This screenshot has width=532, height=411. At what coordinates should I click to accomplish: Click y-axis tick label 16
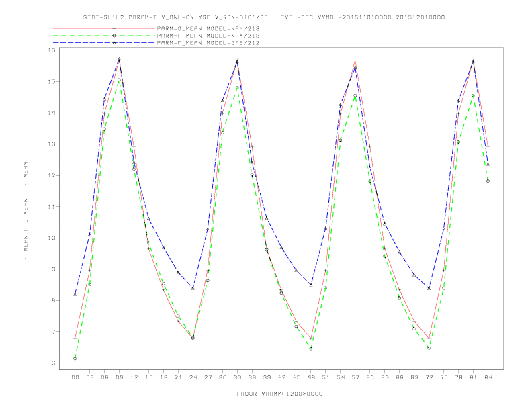pos(52,50)
